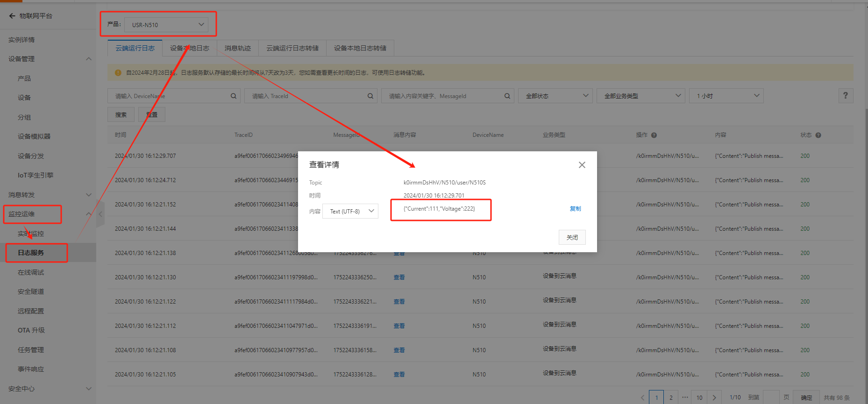This screenshot has height=404, width=868.
Task: Collapse the 设备管理 sidebar section
Action: pos(89,59)
